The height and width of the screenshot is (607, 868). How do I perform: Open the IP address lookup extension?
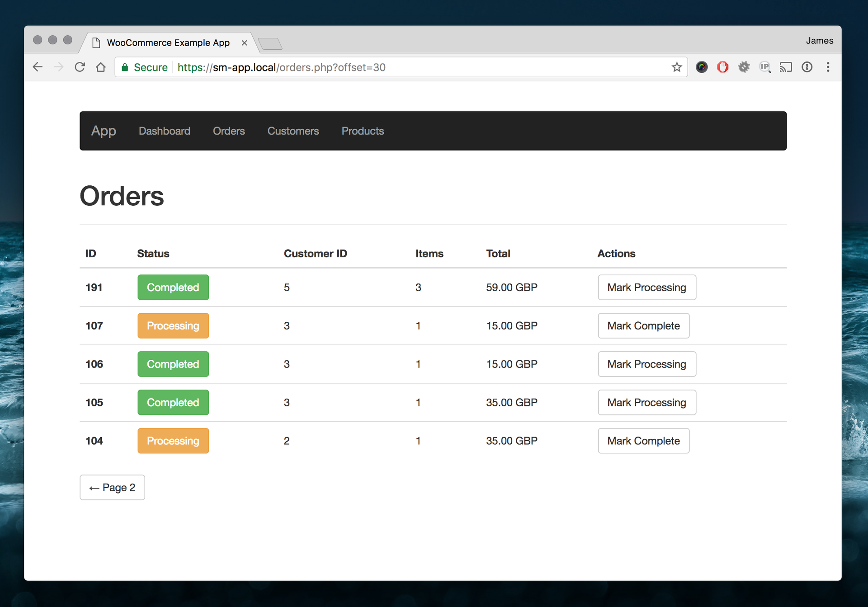click(x=765, y=67)
